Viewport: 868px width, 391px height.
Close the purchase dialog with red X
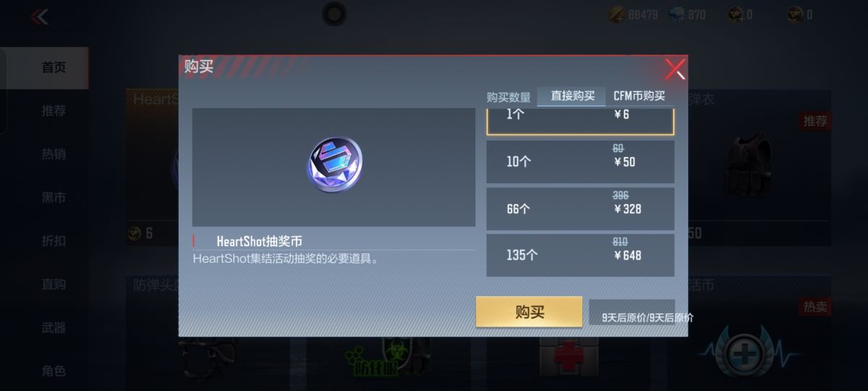[x=675, y=70]
